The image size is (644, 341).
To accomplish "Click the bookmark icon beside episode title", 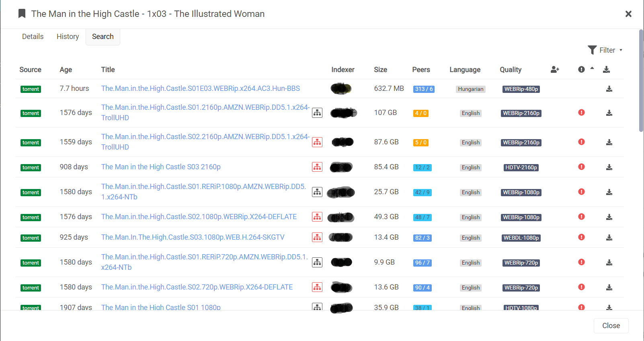I will (x=22, y=14).
